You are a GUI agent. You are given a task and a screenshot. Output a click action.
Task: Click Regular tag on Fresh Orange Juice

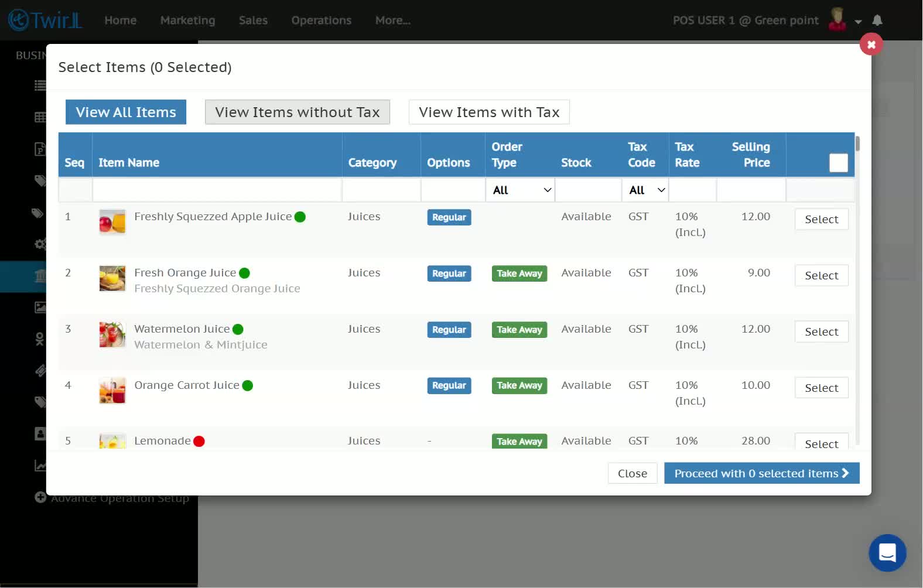tap(449, 274)
